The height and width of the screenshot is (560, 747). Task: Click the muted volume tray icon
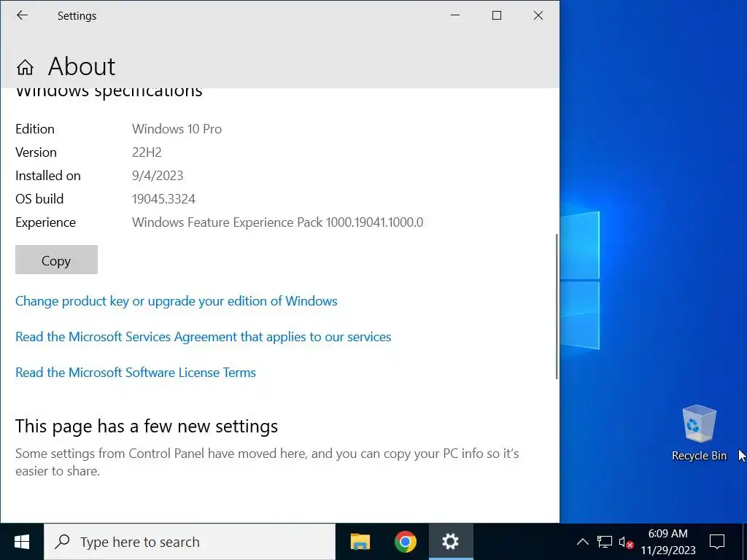point(626,542)
